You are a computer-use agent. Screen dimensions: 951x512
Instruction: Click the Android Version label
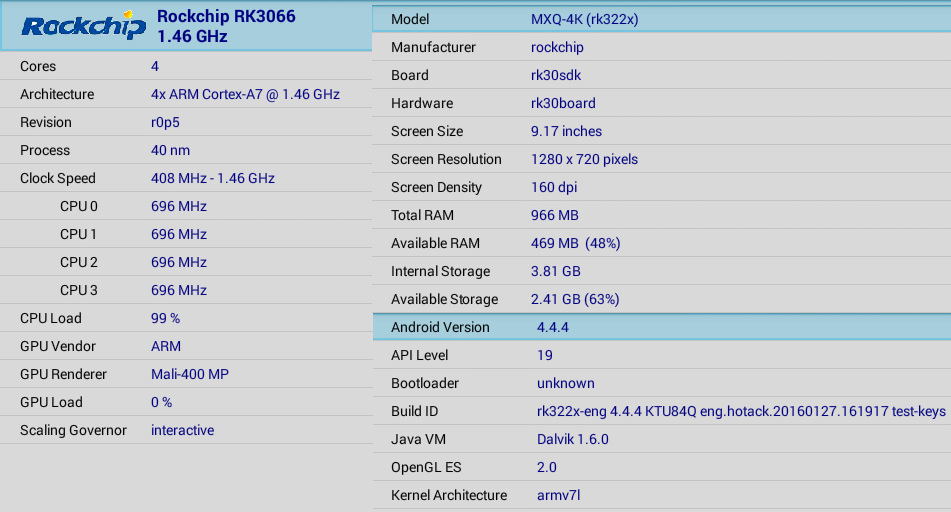point(440,327)
